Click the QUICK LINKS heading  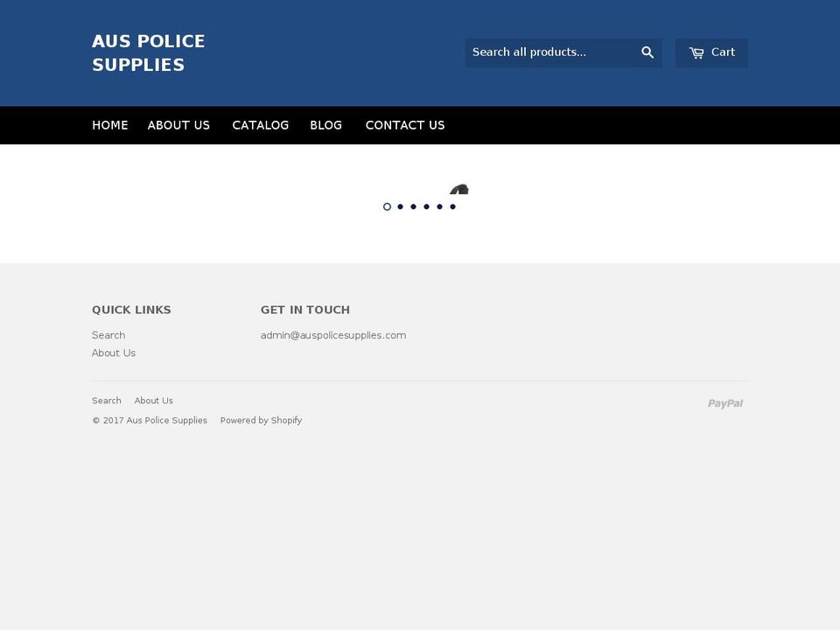[131, 310]
